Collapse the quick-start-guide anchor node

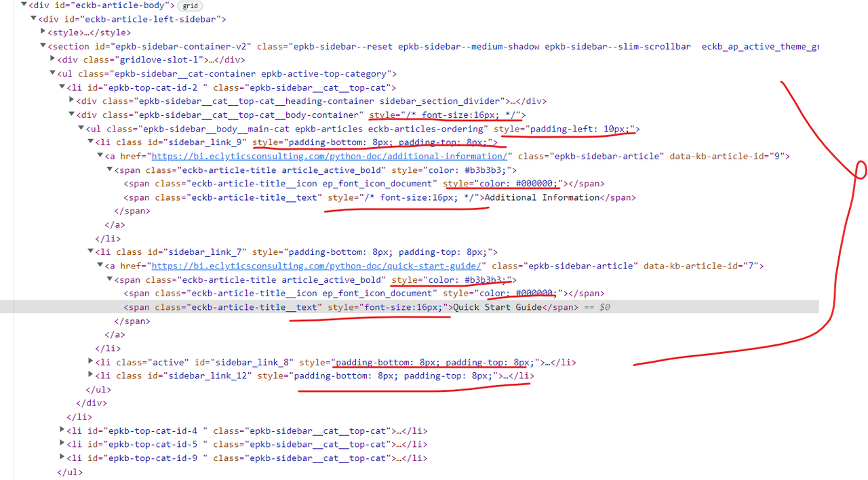pyautogui.click(x=100, y=266)
